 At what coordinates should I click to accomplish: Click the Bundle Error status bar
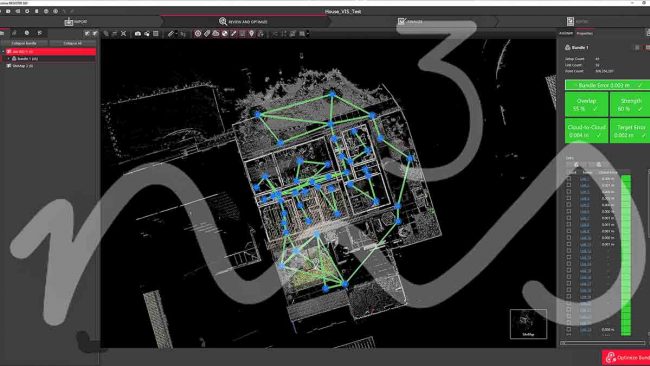coord(607,85)
